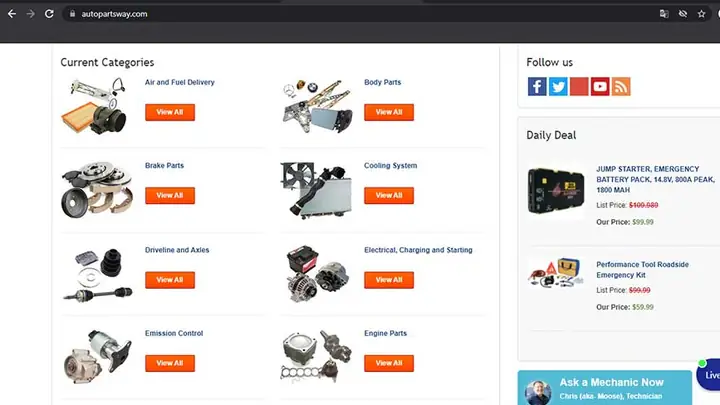The width and height of the screenshot is (720, 405).
Task: Click the translate page icon in the address bar
Action: tap(664, 14)
